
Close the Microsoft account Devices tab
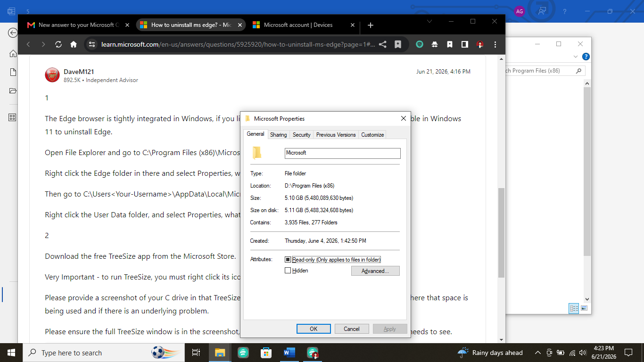pos(353,25)
